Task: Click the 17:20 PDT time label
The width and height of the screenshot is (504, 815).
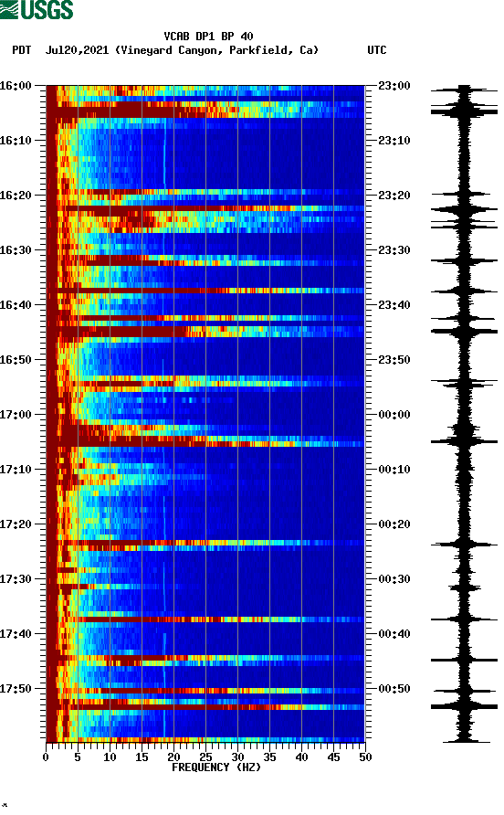Action: [16, 524]
